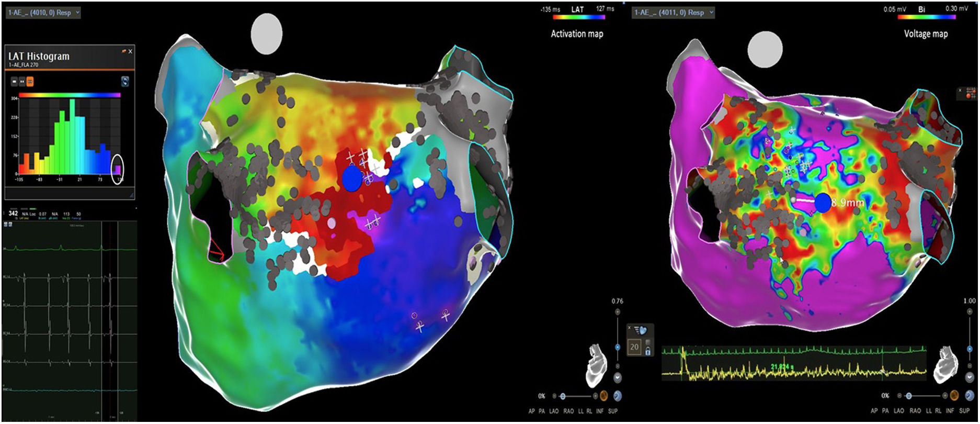The height and width of the screenshot is (424, 980).
Task: Click the orange sphere icon under activation map
Action: (603, 396)
